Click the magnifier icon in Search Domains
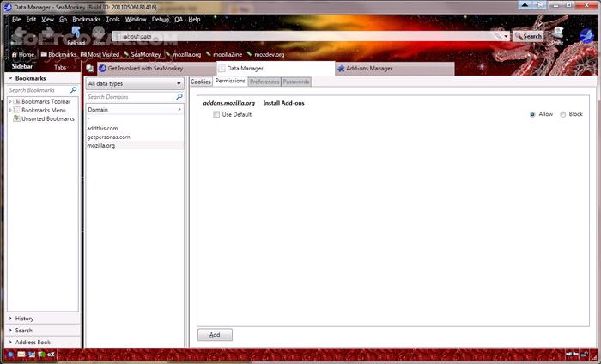Viewport: 601px width, 364px height. coord(179,97)
